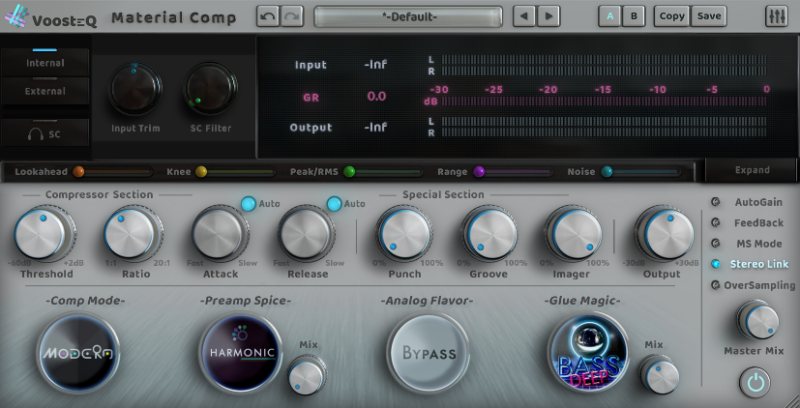This screenshot has height=408, width=800.
Task: Expand the advanced panel with Expand
Action: pos(752,170)
